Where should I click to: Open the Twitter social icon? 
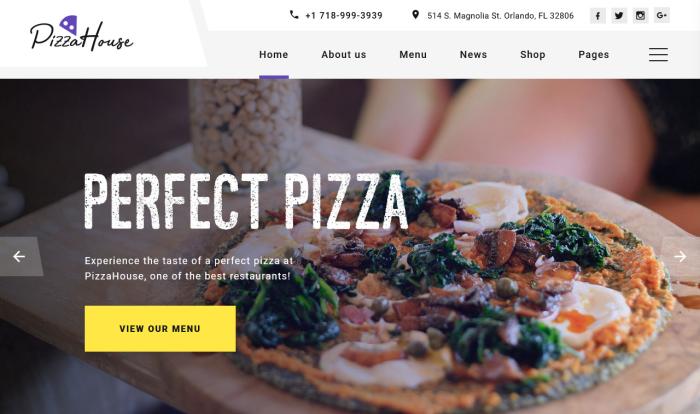click(619, 16)
